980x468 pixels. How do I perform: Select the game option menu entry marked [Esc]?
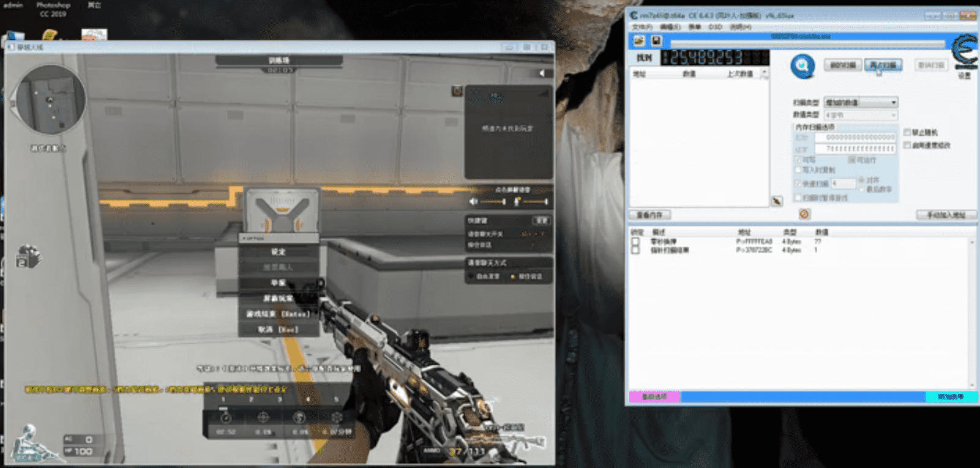[279, 329]
